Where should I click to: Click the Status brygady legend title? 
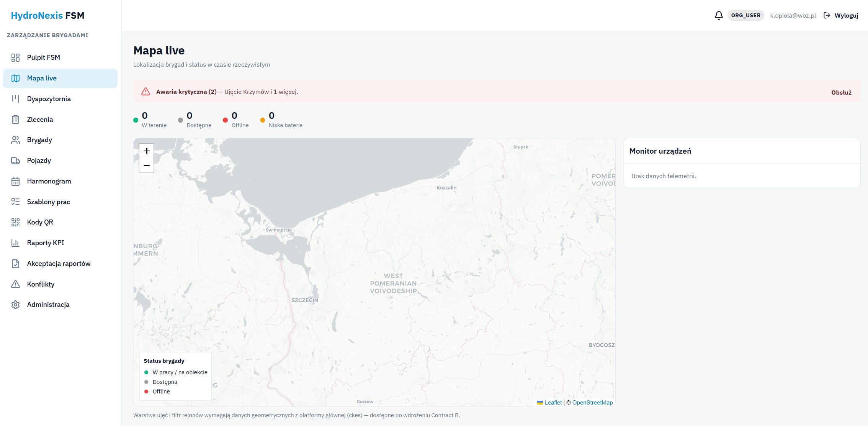click(164, 361)
